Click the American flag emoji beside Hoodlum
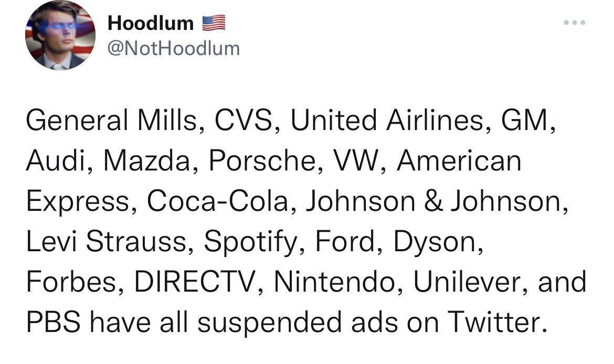 point(214,22)
